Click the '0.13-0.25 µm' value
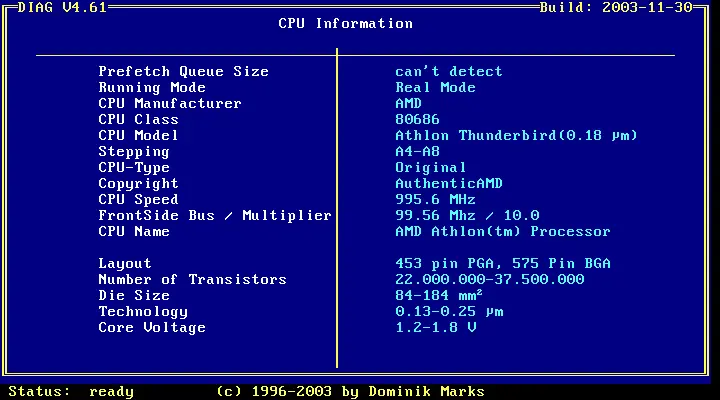This screenshot has height=400, width=720. point(449,311)
